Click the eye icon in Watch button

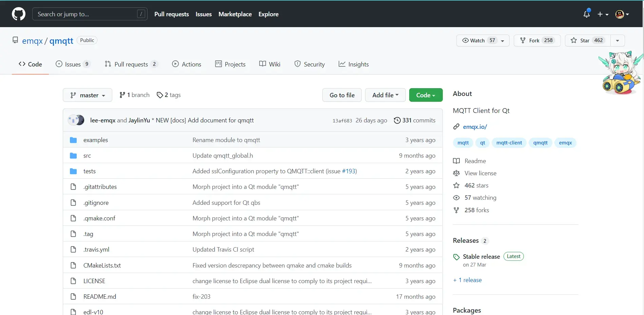[465, 40]
